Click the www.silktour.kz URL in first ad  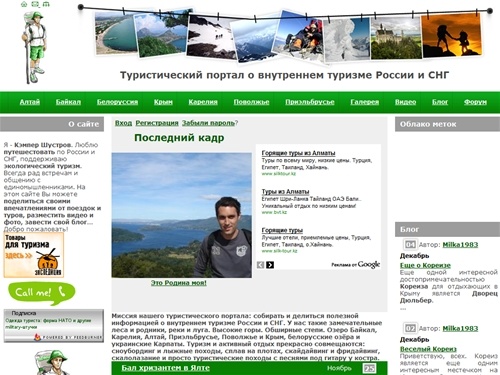coord(279,174)
